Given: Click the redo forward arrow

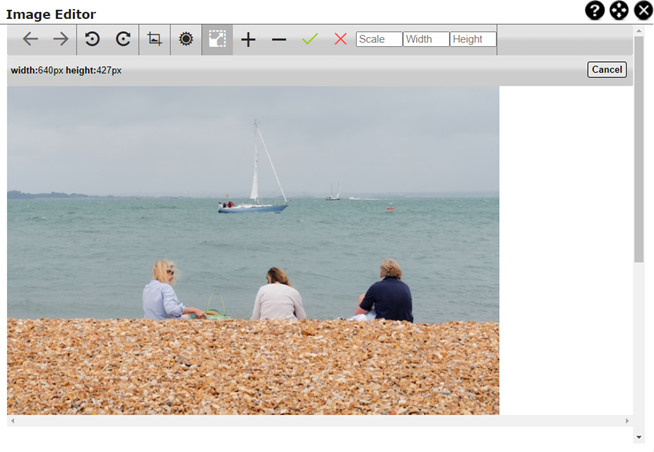Looking at the screenshot, I should coord(61,39).
